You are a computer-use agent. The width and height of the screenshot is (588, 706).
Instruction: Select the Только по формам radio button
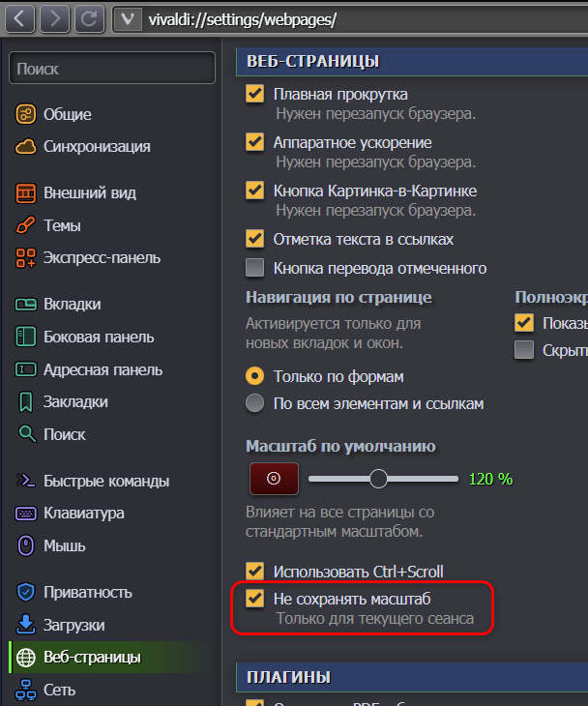coord(254,376)
